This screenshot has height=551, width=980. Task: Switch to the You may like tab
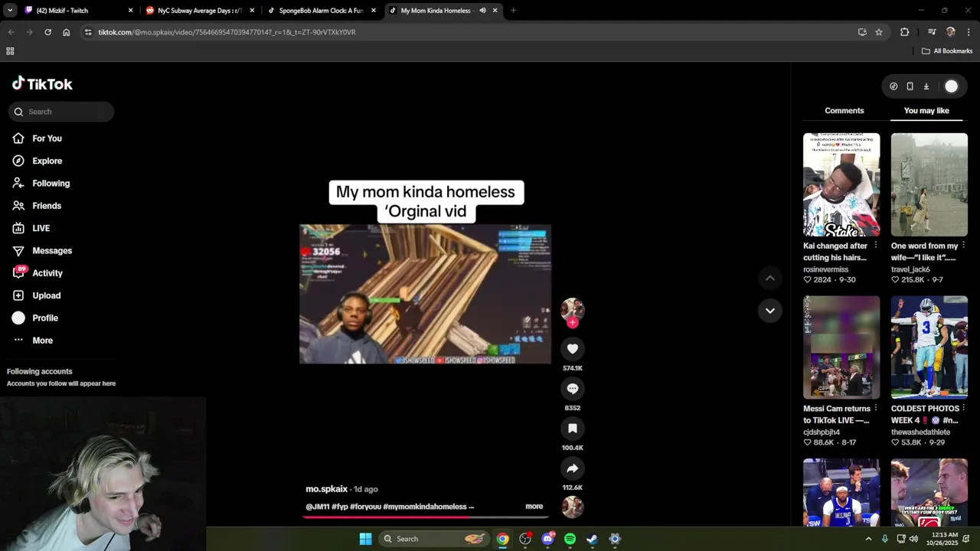click(x=926, y=111)
